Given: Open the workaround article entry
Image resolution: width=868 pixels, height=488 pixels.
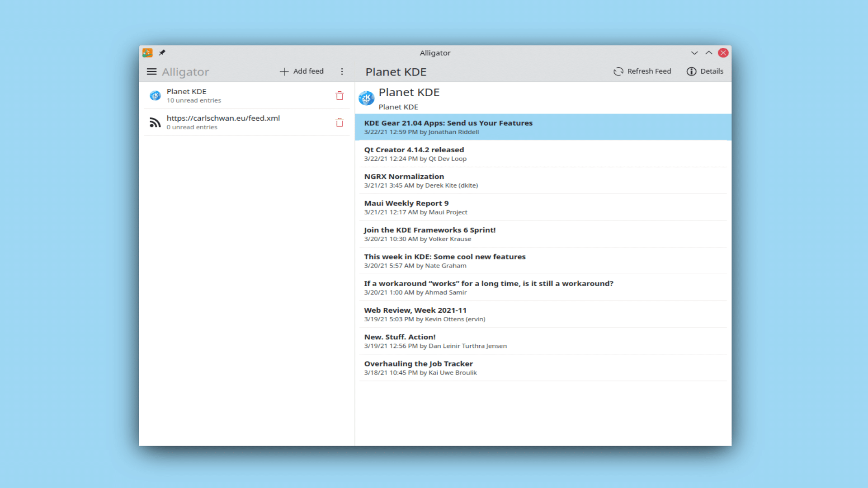Looking at the screenshot, I should [x=543, y=287].
